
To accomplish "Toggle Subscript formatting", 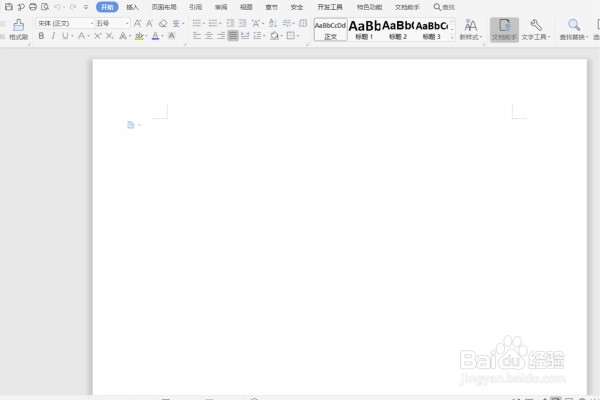I will click(109, 36).
